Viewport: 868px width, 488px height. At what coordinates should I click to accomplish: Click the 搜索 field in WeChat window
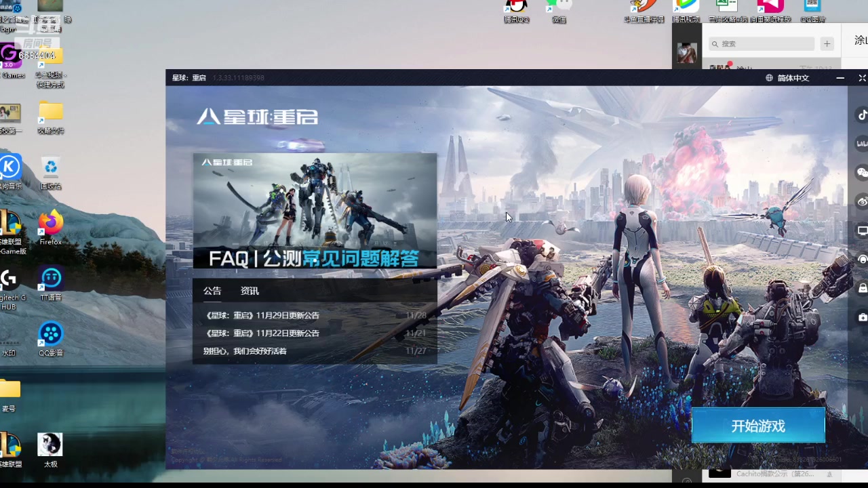[762, 43]
